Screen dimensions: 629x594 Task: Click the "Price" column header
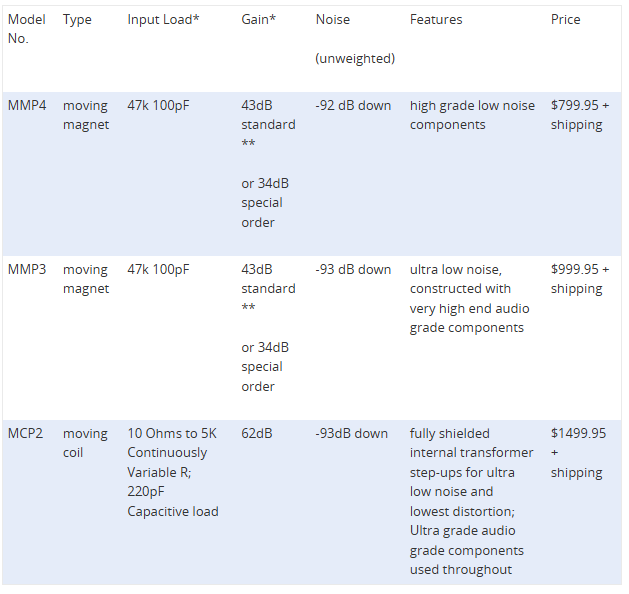(565, 20)
